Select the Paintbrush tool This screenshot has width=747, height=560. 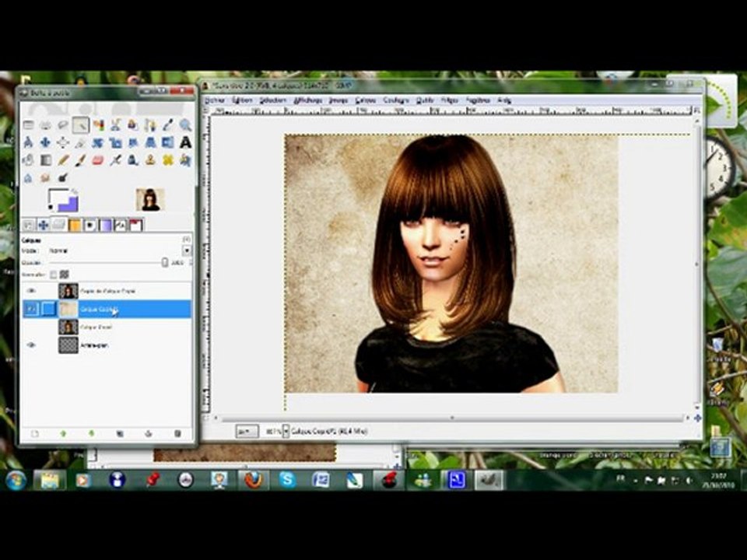pyautogui.click(x=80, y=160)
